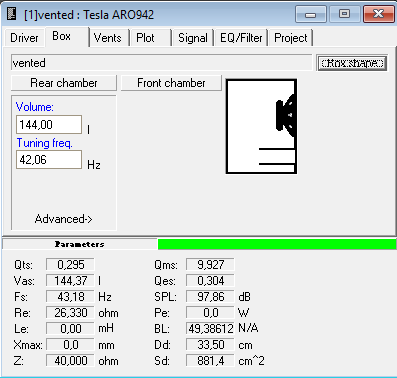Switch to the Driver tab
397x378 pixels.
[24, 38]
